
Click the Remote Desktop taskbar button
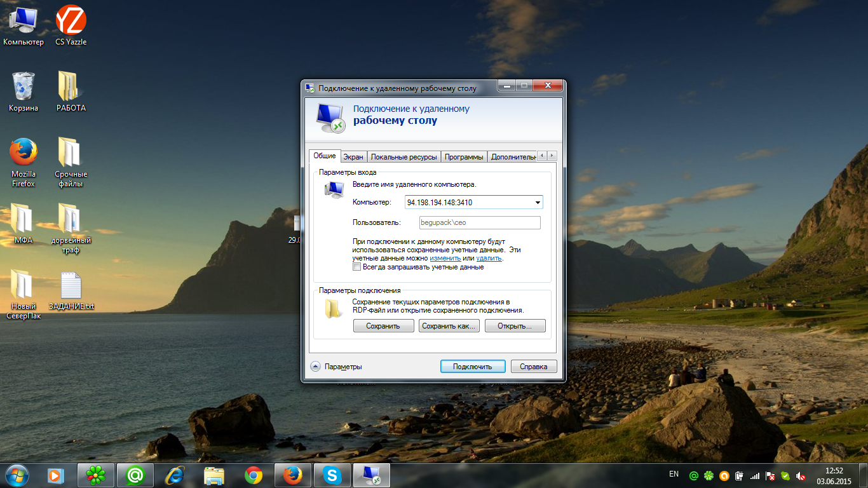tap(372, 475)
